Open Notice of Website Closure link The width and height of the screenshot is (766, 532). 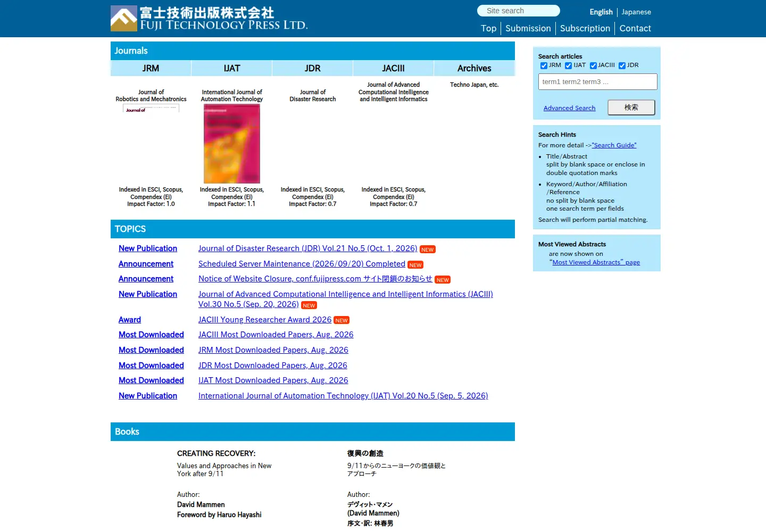[315, 279]
